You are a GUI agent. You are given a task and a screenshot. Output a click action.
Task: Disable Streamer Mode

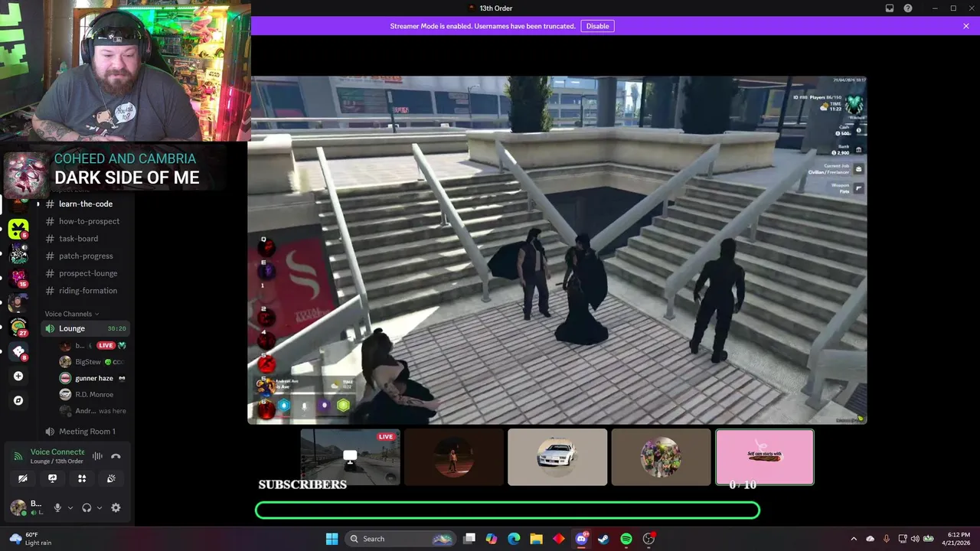pos(597,26)
